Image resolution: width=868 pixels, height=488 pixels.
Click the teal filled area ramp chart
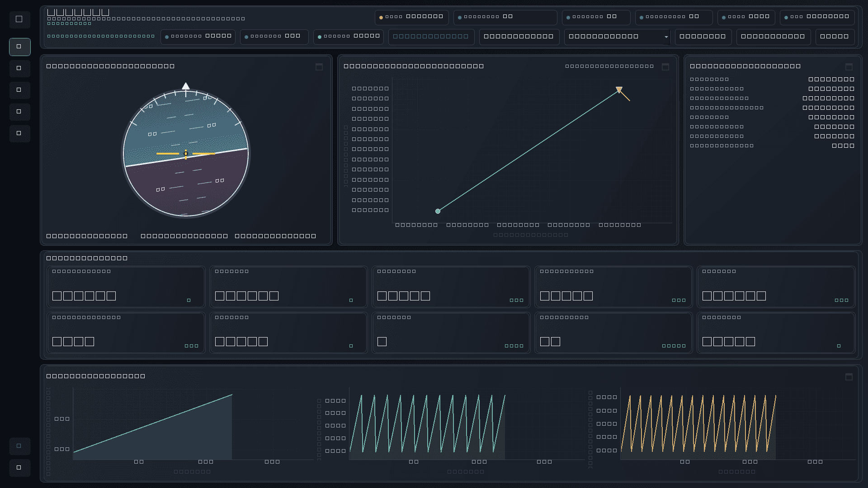point(153,427)
